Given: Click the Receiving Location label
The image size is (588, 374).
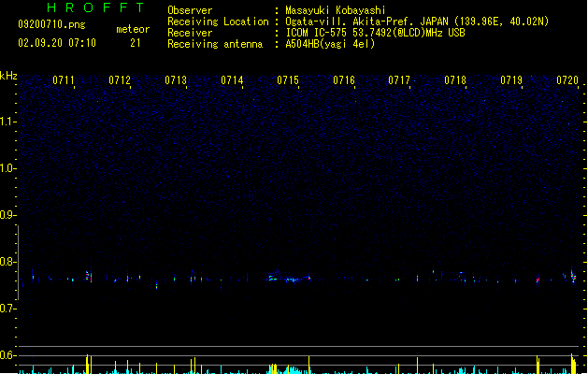Looking at the screenshot, I should pyautogui.click(x=218, y=22).
